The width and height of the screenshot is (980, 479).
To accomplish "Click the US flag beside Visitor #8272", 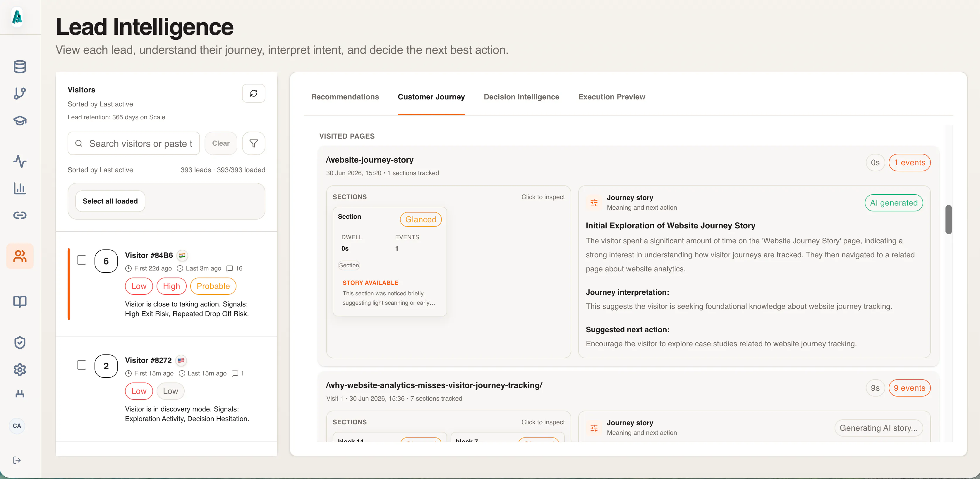I will (x=181, y=360).
